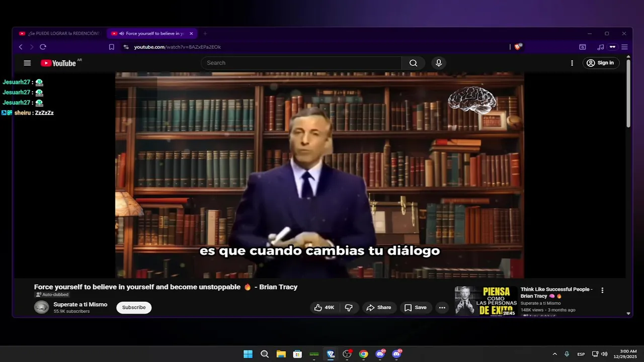Open File Explorer from taskbar
Viewport: 644px width, 362px height.
click(x=281, y=354)
